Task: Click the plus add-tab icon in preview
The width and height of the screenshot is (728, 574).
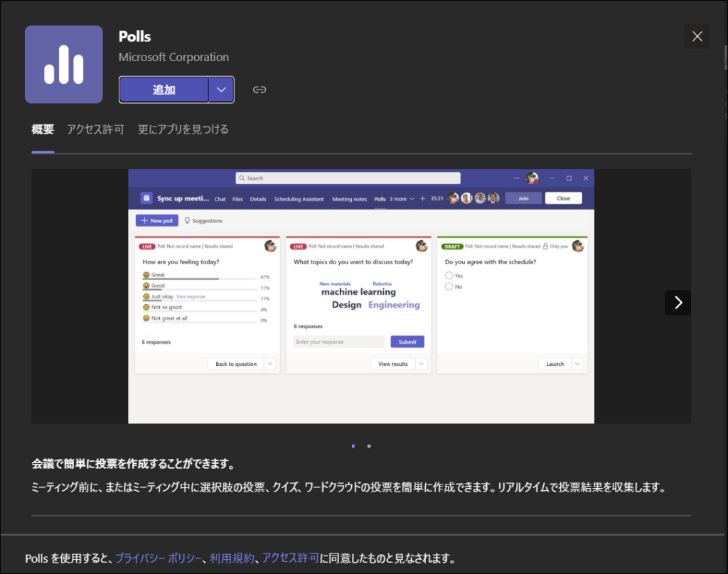Action: click(x=422, y=199)
